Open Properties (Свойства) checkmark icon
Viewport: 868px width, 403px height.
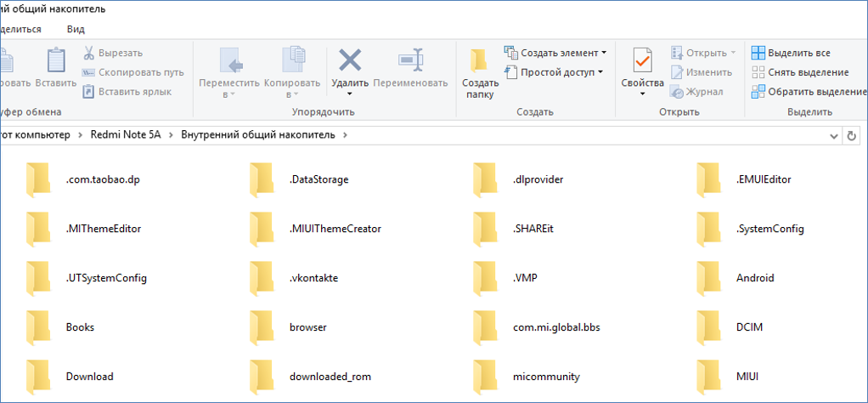[x=642, y=60]
